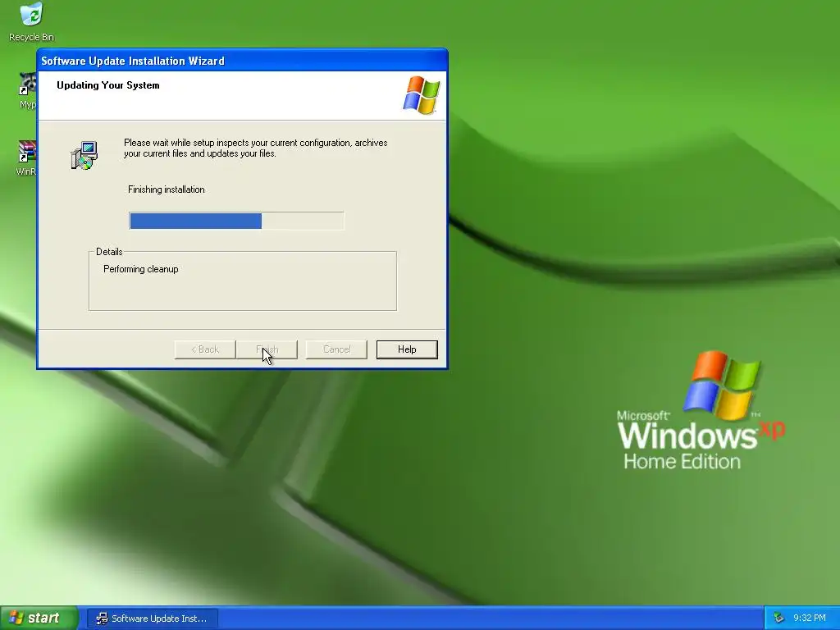Click the Software Update Installation Wizard title bar

[242, 61]
